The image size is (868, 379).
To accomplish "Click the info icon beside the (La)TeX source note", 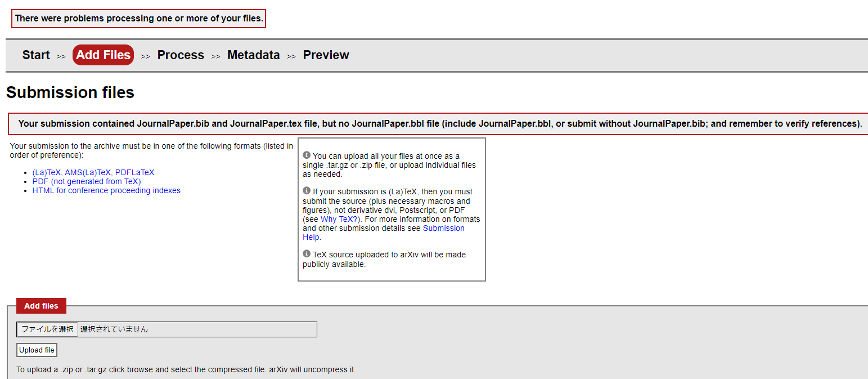I will click(x=307, y=191).
